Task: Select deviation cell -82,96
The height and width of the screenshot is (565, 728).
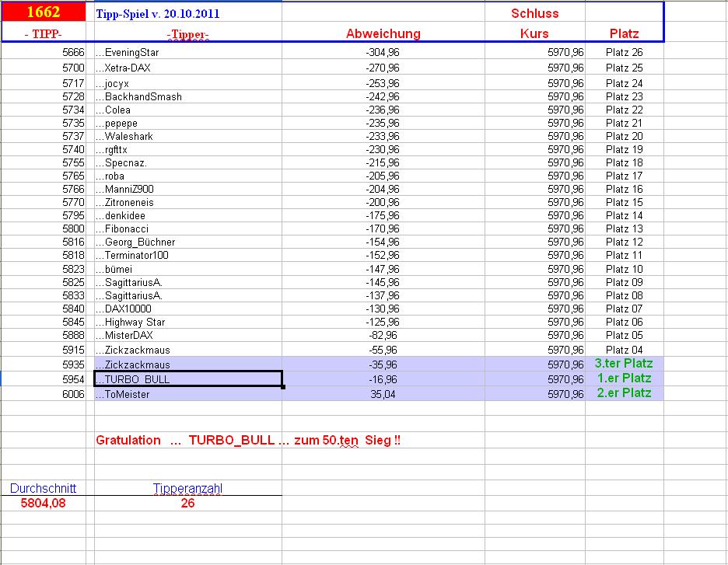Action: point(383,335)
